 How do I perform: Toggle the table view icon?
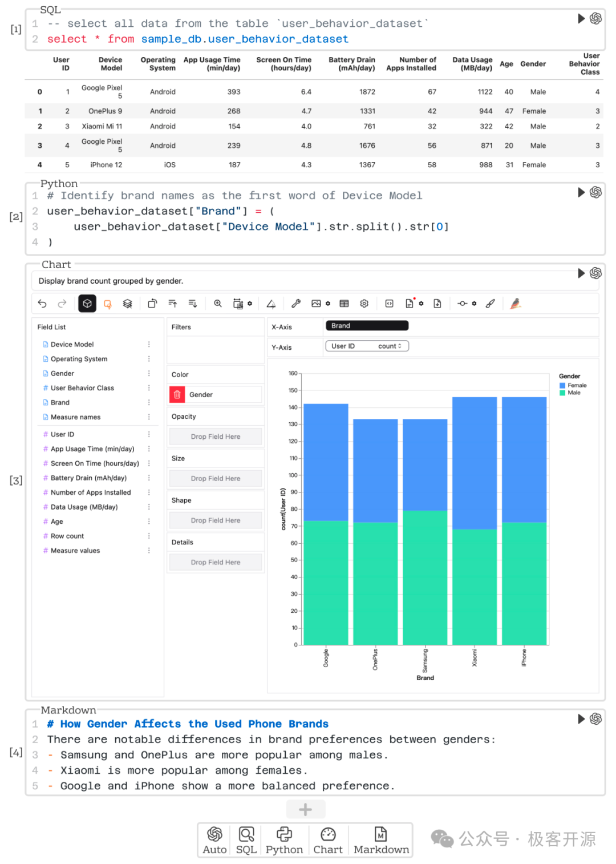coord(344,304)
